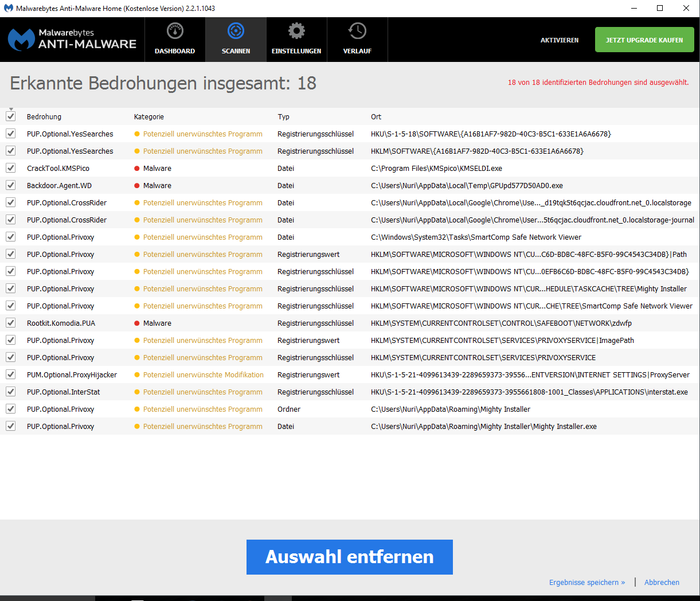The width and height of the screenshot is (700, 601).
Task: Click the GPUpd577D50AD0.exe file path
Action: pos(467,185)
